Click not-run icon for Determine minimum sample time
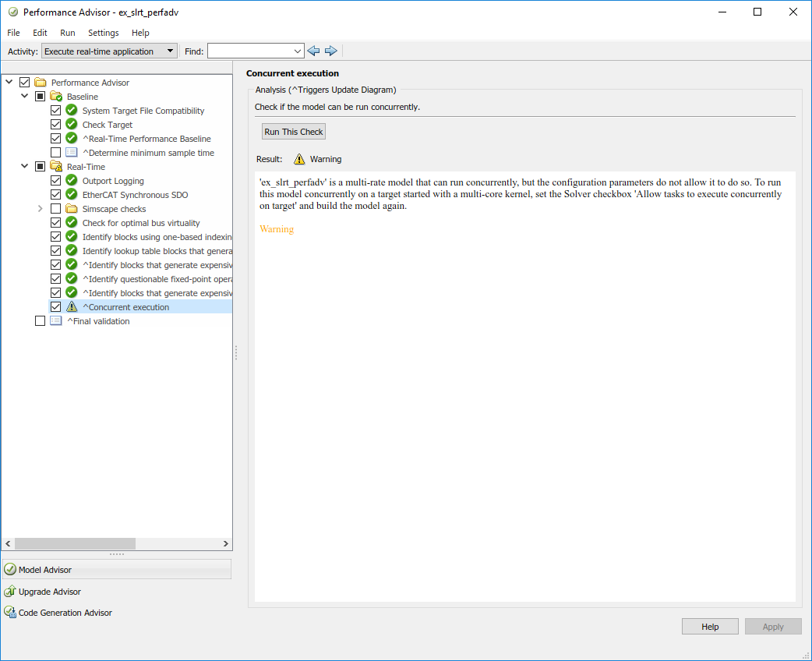 pyautogui.click(x=72, y=152)
